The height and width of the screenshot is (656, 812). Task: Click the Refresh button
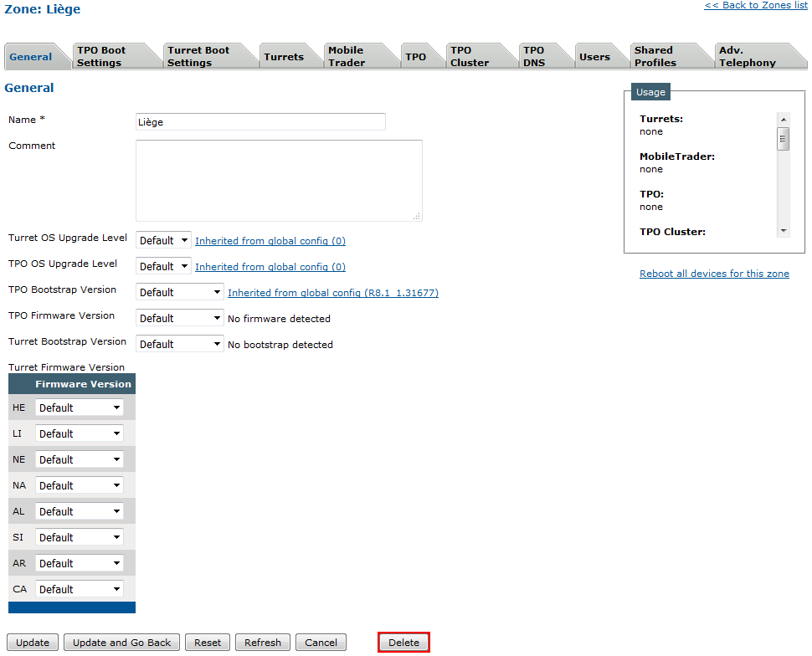tap(263, 643)
